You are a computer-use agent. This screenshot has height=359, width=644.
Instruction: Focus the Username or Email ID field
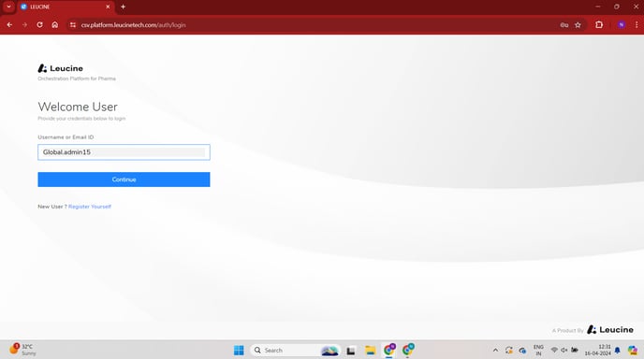pyautogui.click(x=124, y=152)
